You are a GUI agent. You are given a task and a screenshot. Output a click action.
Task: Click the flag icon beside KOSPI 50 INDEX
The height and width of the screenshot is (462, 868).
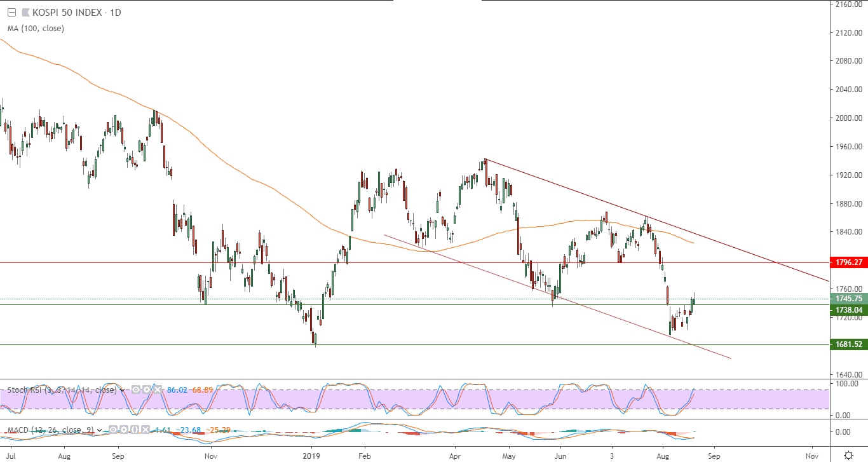point(26,12)
